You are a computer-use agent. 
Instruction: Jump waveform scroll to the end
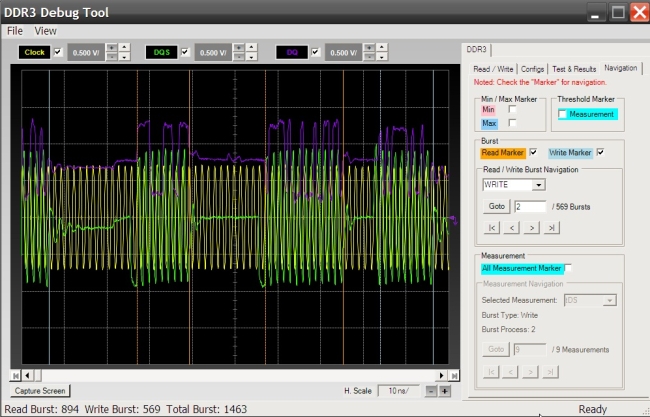click(x=454, y=376)
